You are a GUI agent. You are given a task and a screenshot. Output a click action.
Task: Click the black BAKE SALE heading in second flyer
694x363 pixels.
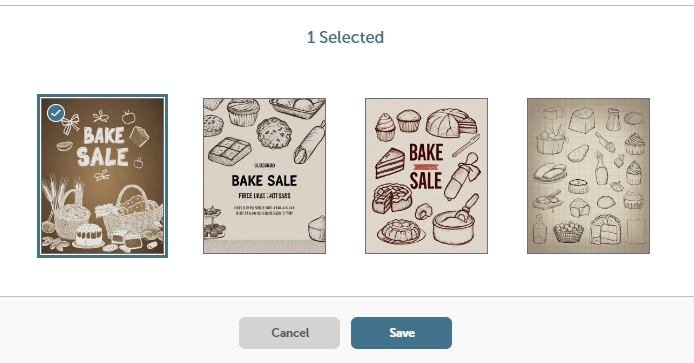coord(264,181)
